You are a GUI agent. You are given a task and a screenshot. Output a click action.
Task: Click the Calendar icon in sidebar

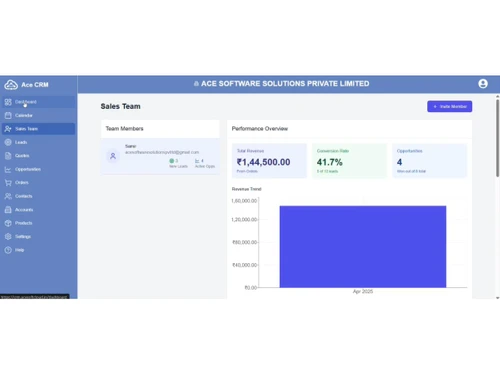[8, 115]
